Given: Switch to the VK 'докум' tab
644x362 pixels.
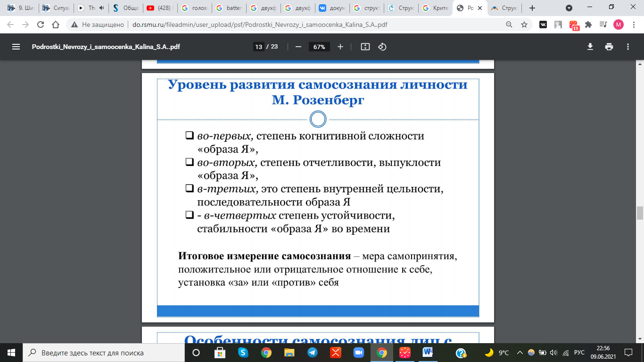Looking at the screenshot, I should coord(332,8).
